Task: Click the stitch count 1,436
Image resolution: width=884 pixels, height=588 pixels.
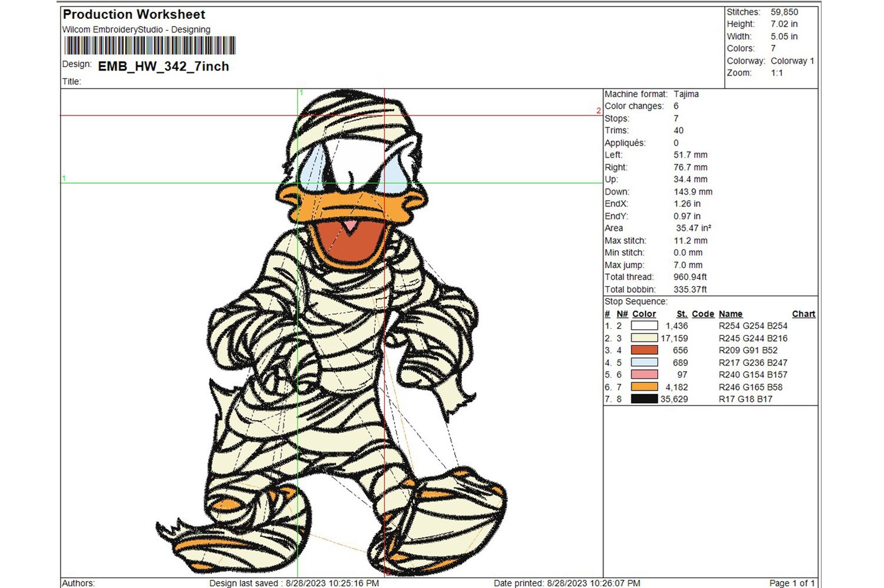Action: click(x=677, y=326)
